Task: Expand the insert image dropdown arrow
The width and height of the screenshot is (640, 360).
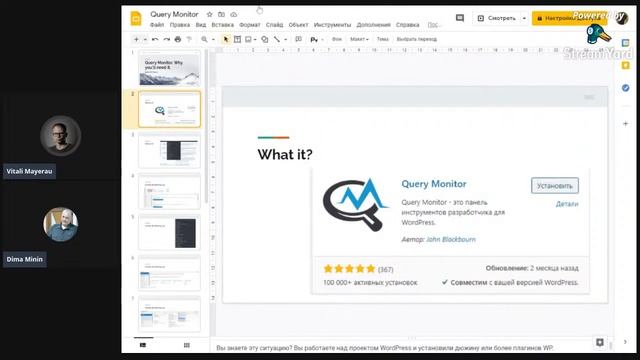Action: (x=255, y=40)
